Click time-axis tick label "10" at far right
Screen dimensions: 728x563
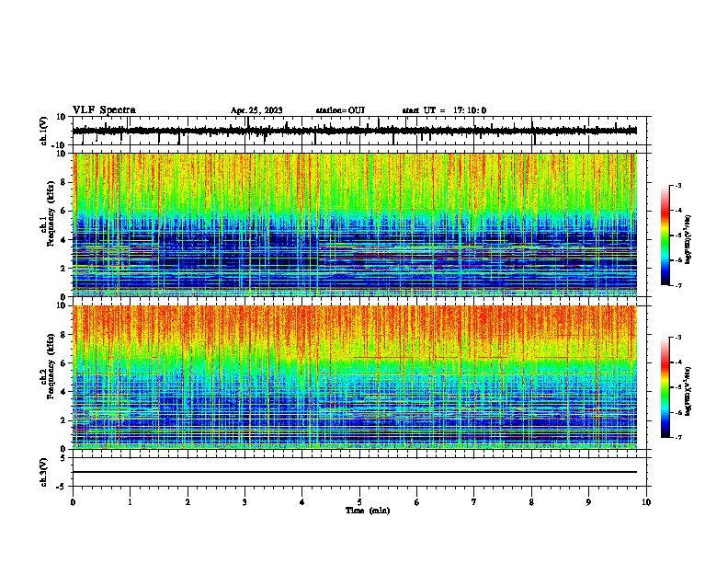coord(646,502)
